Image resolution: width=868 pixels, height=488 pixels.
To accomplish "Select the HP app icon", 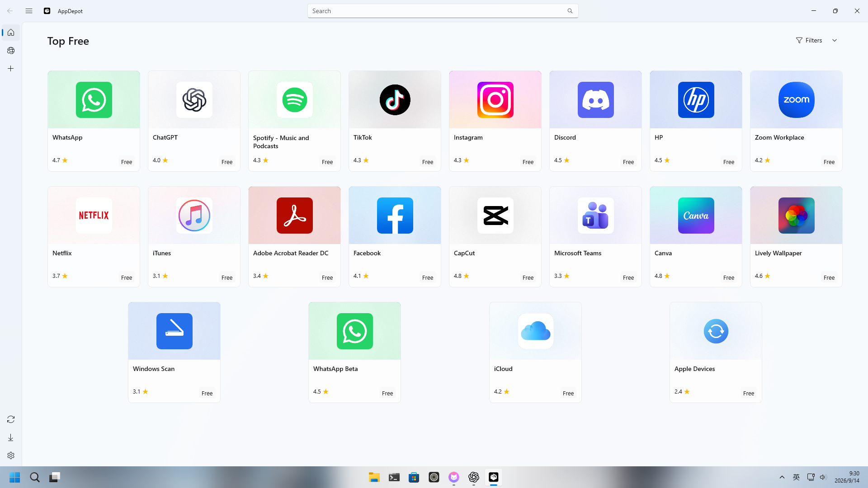I will coord(696,100).
